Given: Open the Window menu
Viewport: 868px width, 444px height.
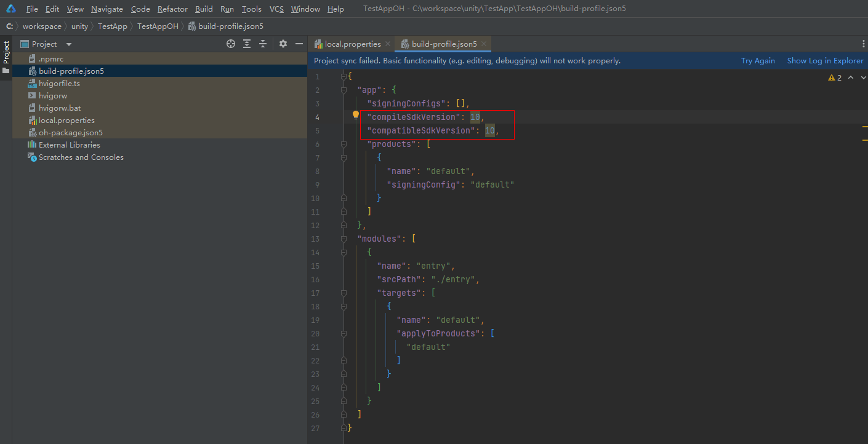Looking at the screenshot, I should pyautogui.click(x=305, y=9).
